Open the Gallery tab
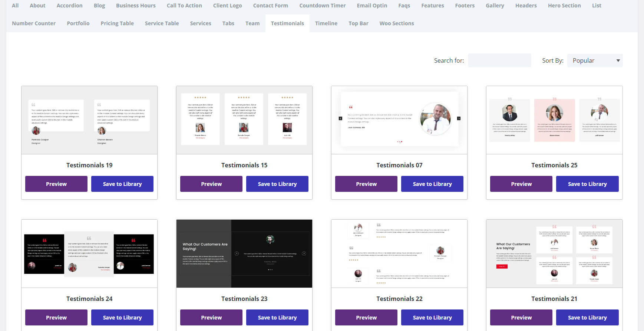The width and height of the screenshot is (644, 331). tap(495, 6)
